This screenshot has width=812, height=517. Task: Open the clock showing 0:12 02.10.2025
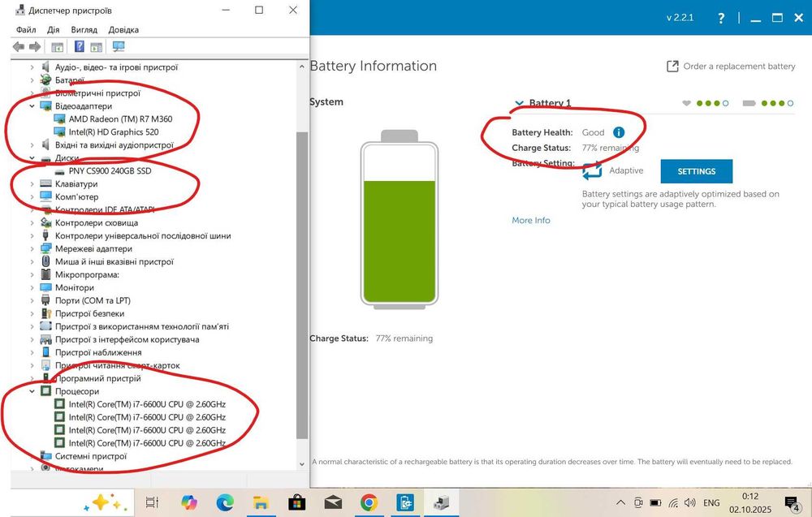coord(749,502)
